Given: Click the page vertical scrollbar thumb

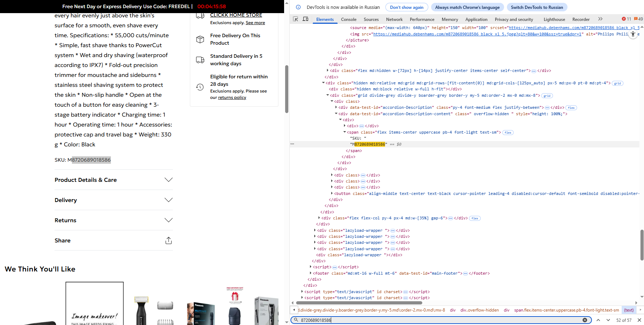Looking at the screenshot, I should click(287, 89).
